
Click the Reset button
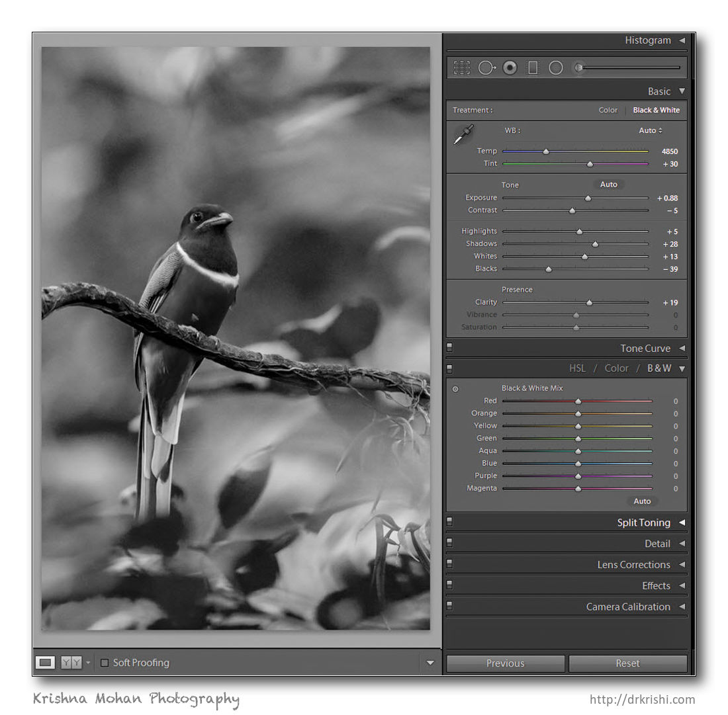(x=627, y=663)
